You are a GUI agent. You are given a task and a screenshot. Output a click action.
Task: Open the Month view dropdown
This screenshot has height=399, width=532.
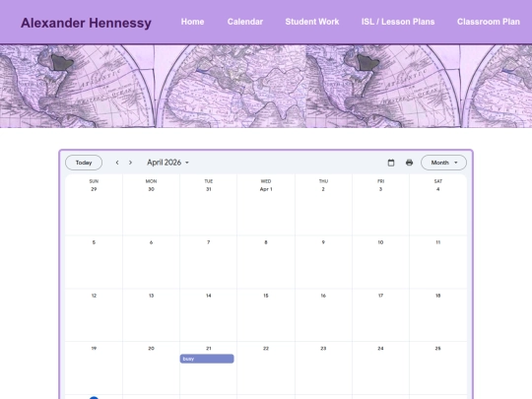[443, 163]
